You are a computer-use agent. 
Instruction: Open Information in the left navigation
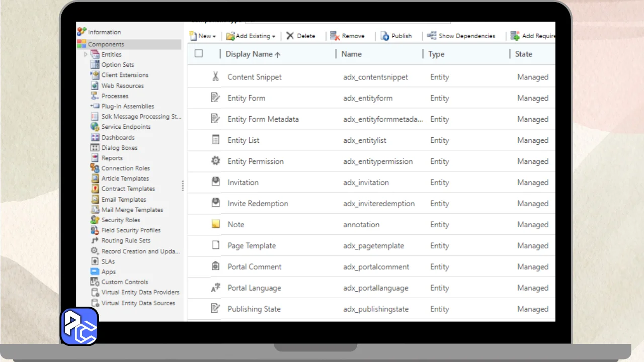click(104, 32)
